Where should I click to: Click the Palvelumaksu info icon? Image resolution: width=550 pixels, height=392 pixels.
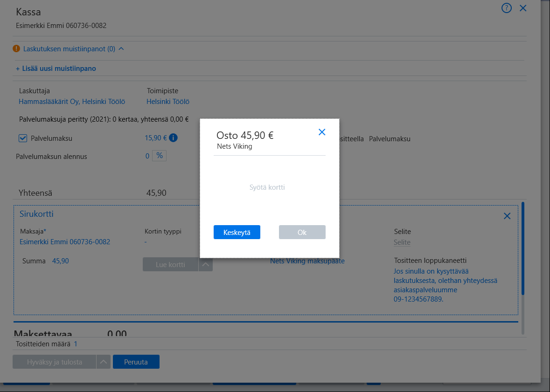point(173,138)
